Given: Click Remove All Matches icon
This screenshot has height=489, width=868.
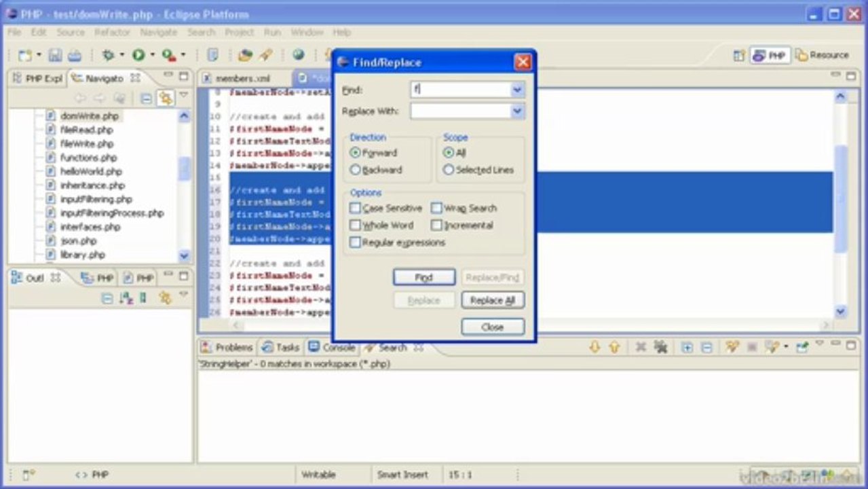Looking at the screenshot, I should pos(660,347).
